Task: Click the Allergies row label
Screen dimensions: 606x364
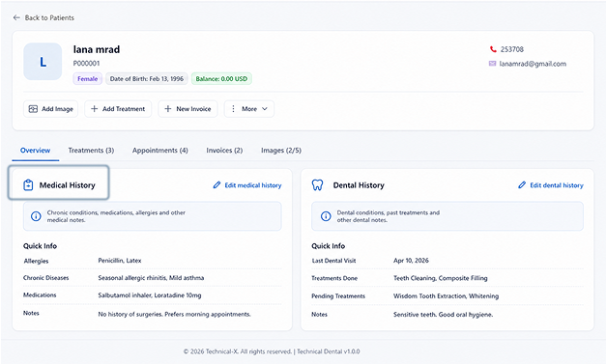Action: pyautogui.click(x=37, y=261)
